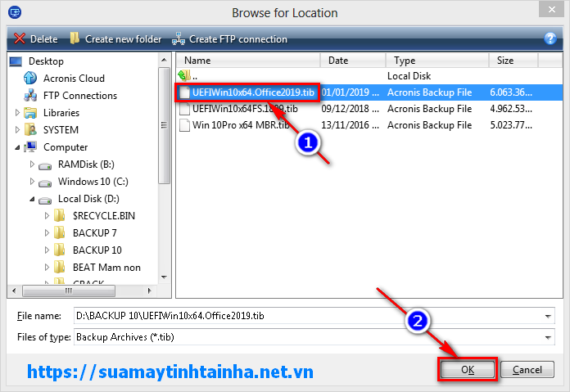Click the BACKUP 10 folder icon

[x=59, y=250]
